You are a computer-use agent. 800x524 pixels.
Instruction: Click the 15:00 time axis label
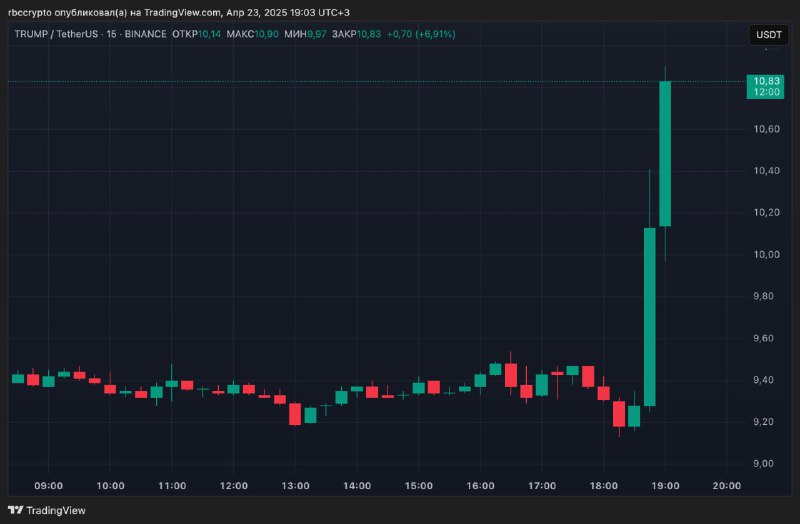(419, 486)
